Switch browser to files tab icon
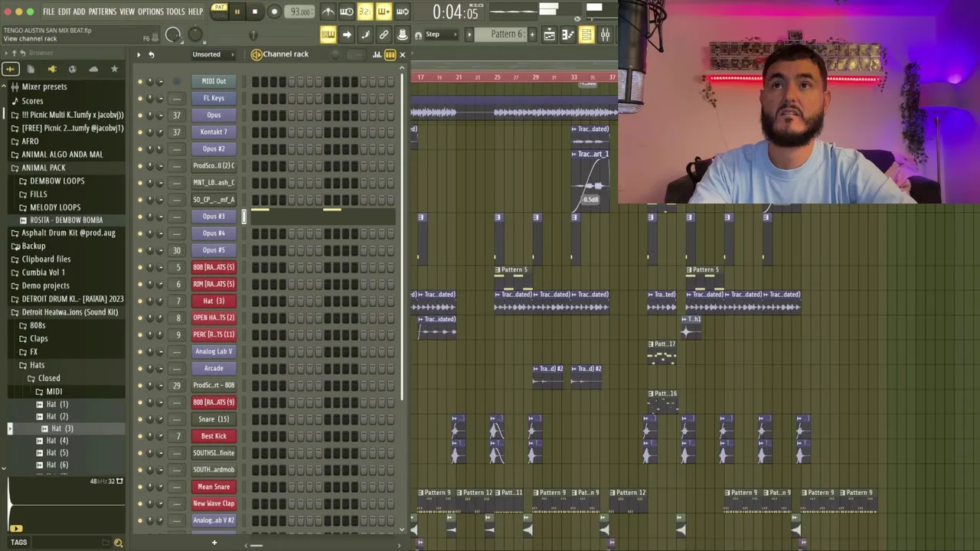 tap(31, 69)
